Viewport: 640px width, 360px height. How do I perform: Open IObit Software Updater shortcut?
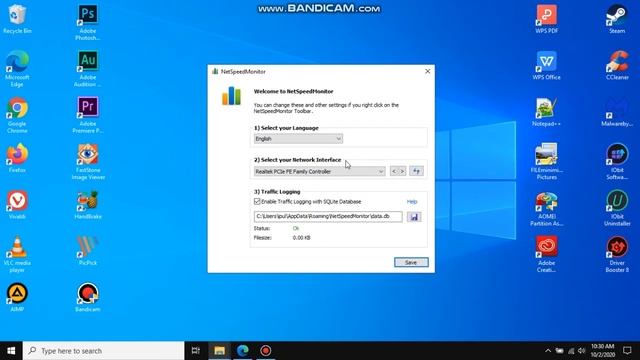pos(617,161)
